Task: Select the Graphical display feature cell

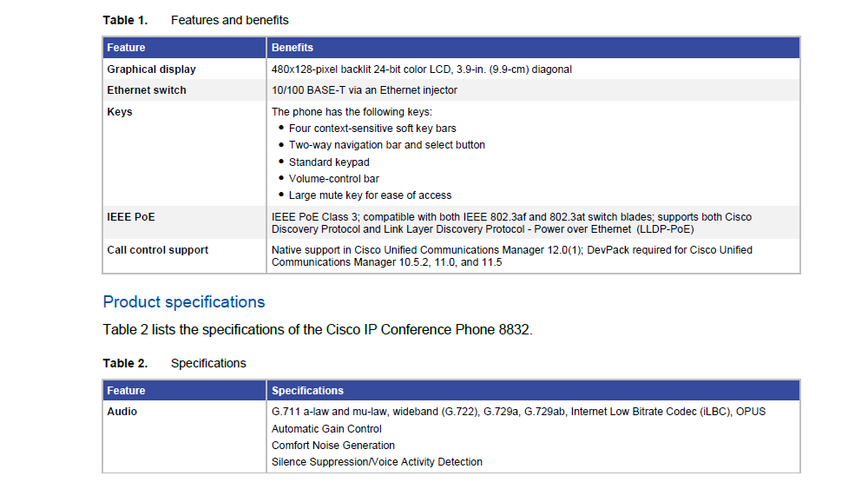Action: (152, 69)
